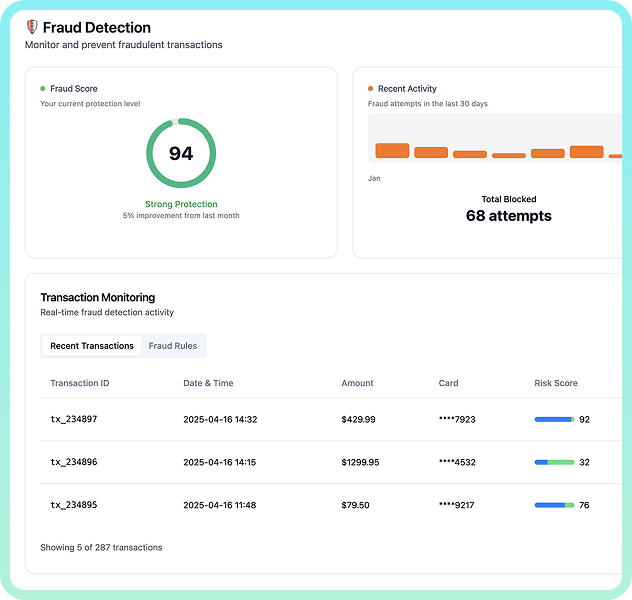Open transaction tx_234896 row
Image resolution: width=632 pixels, height=600 pixels.
click(x=74, y=463)
